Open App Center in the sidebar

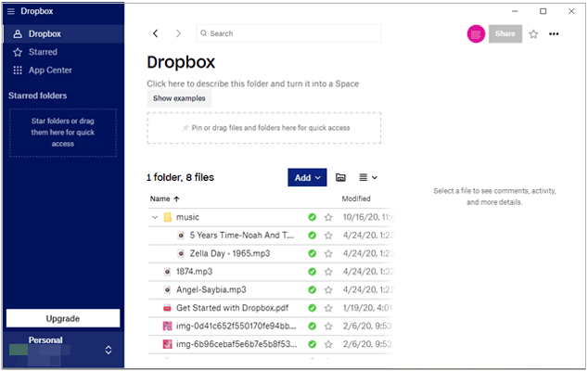point(63,70)
